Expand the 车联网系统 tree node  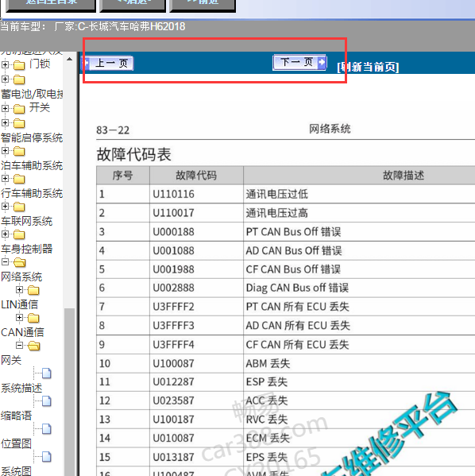5,206
